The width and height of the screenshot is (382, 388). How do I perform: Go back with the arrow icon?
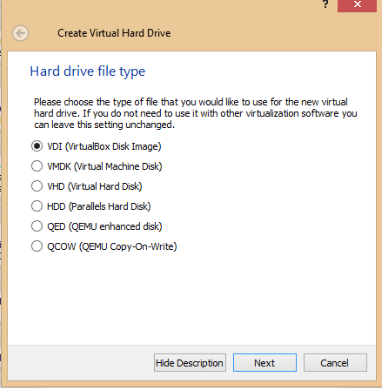[x=20, y=33]
